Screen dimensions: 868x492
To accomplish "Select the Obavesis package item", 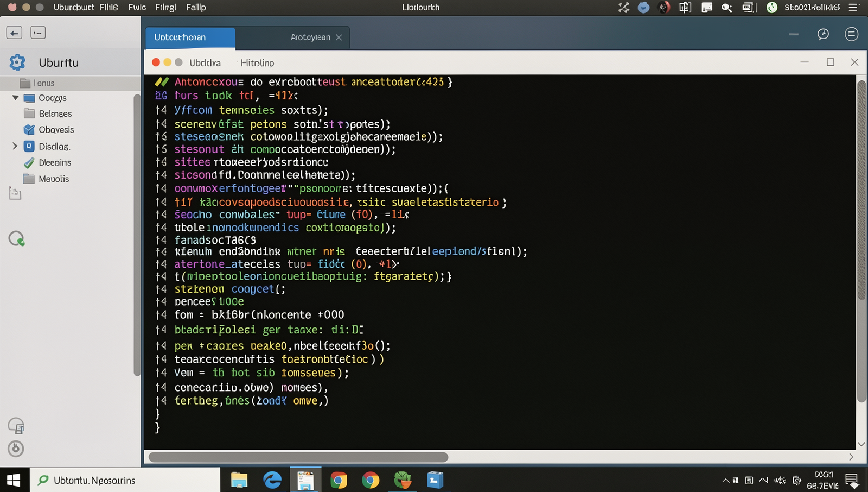I will (x=49, y=130).
